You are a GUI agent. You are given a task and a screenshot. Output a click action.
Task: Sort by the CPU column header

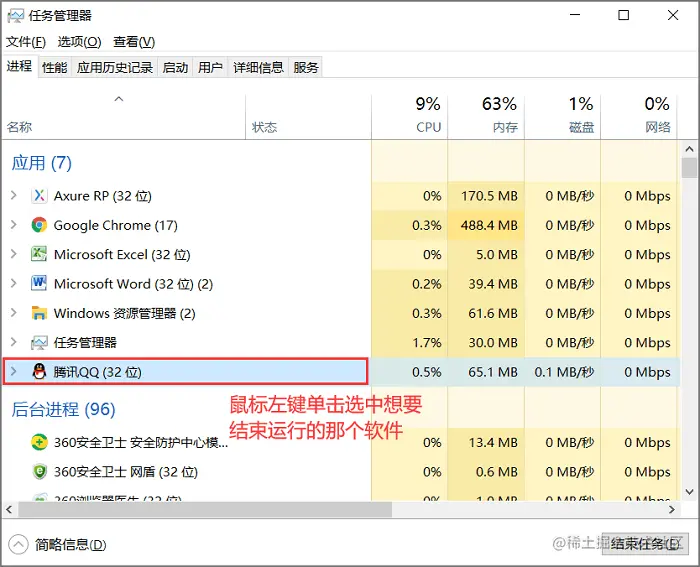click(410, 115)
